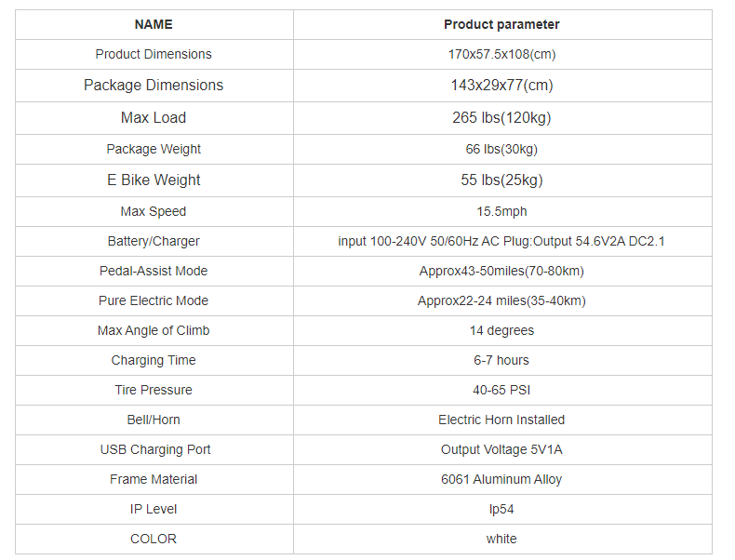The height and width of the screenshot is (560, 735).
Task: Select the Package Dimensions label
Action: [x=154, y=85]
